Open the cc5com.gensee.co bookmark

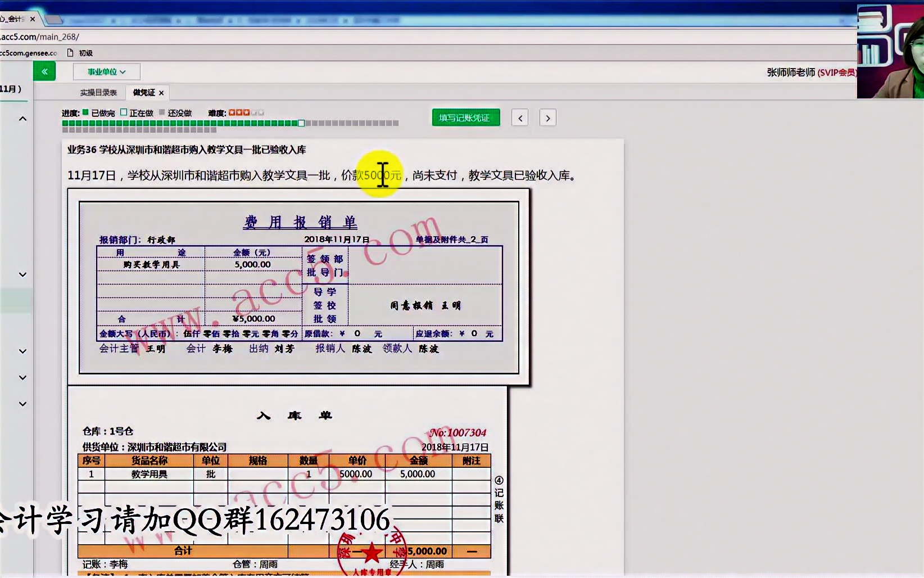coord(29,53)
